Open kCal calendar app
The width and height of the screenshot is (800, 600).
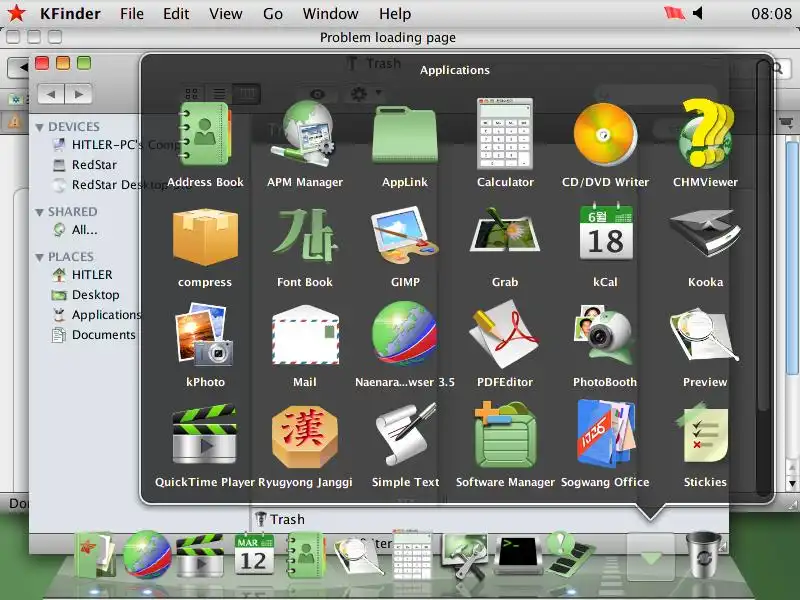(x=606, y=233)
